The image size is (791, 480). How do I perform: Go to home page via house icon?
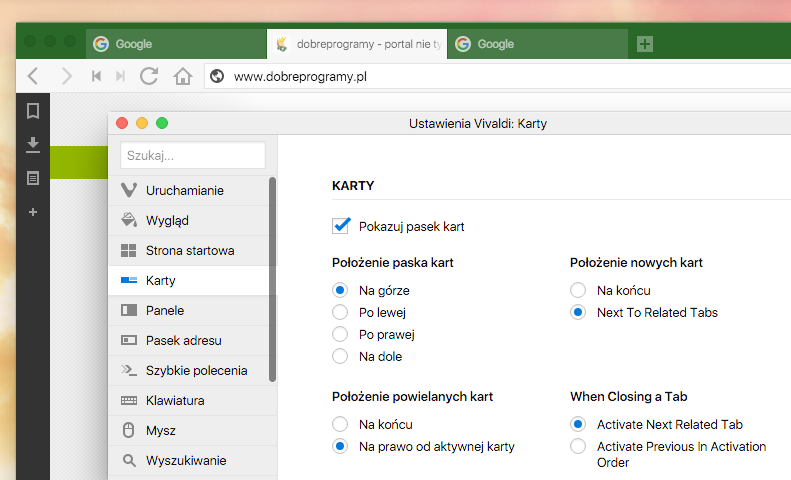[x=182, y=76]
